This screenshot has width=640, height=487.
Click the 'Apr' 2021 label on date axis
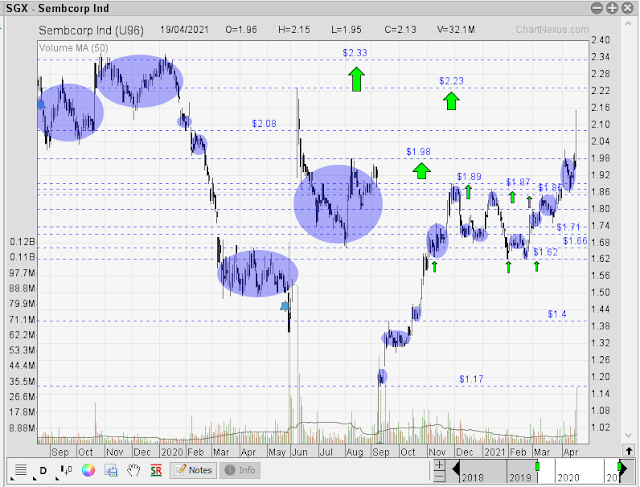tap(570, 452)
